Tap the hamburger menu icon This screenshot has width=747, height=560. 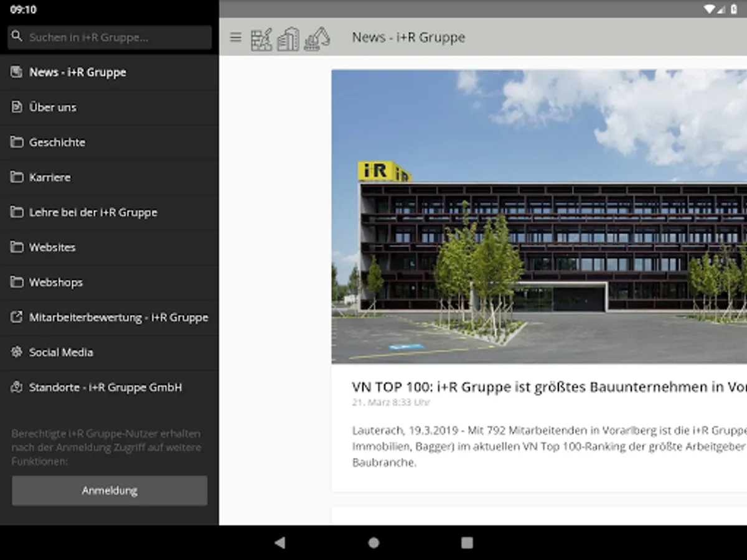point(235,37)
